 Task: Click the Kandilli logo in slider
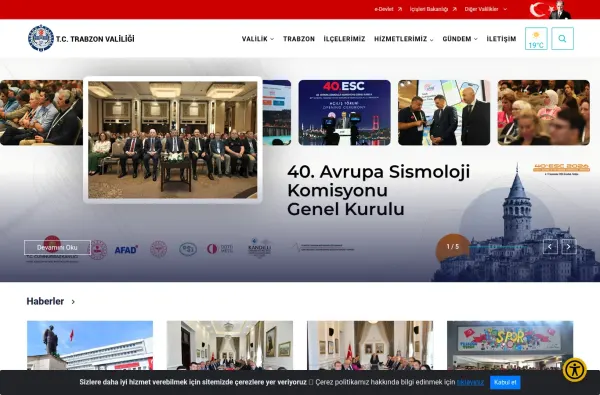click(x=259, y=248)
